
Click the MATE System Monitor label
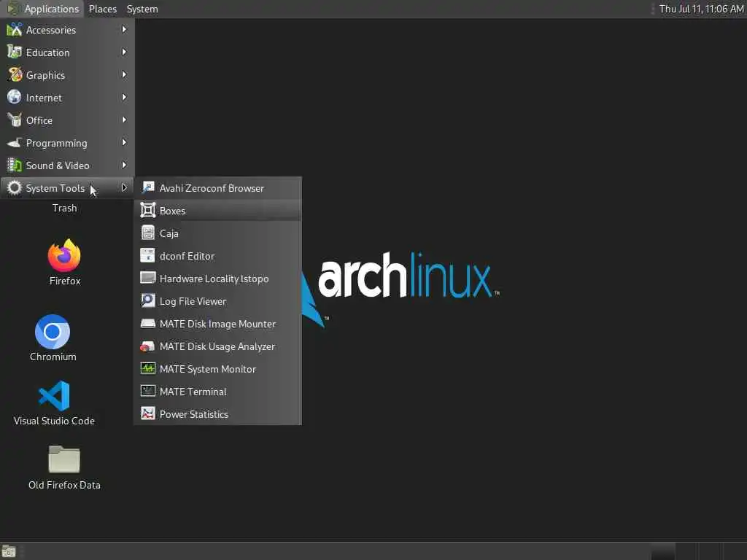pos(208,369)
